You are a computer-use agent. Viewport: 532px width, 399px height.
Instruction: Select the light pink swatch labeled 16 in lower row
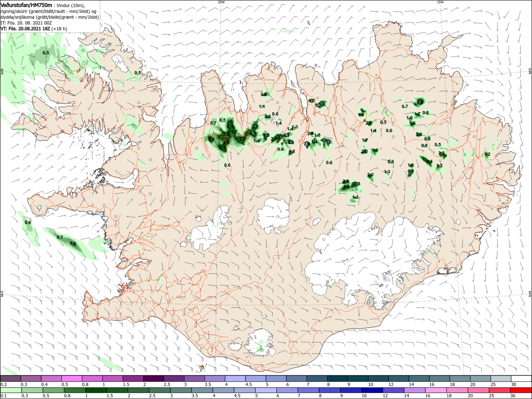435,390
